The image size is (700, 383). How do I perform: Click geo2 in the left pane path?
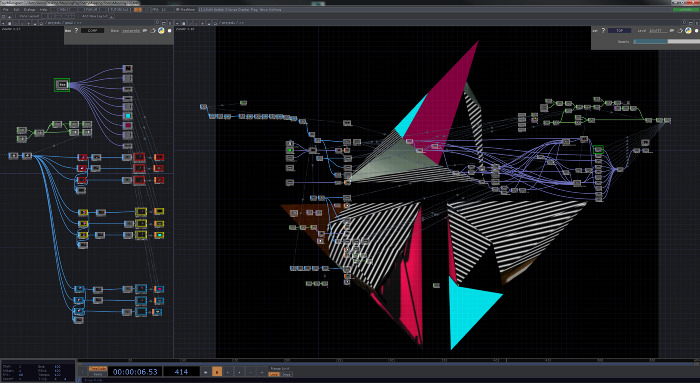click(x=69, y=23)
